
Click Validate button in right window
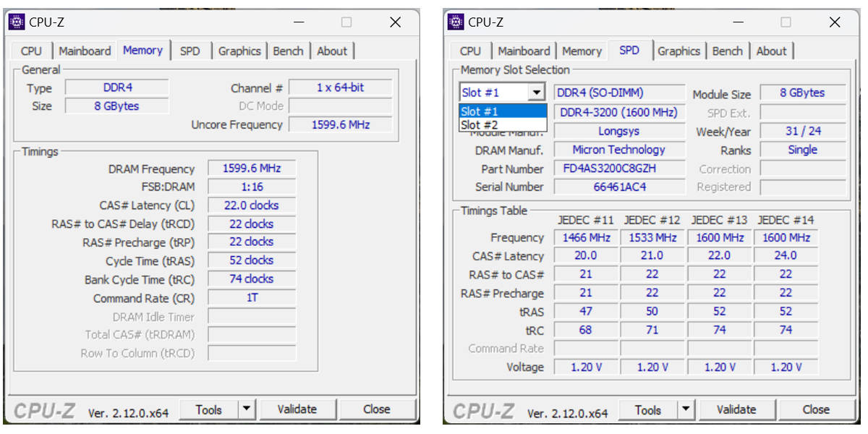click(x=736, y=410)
